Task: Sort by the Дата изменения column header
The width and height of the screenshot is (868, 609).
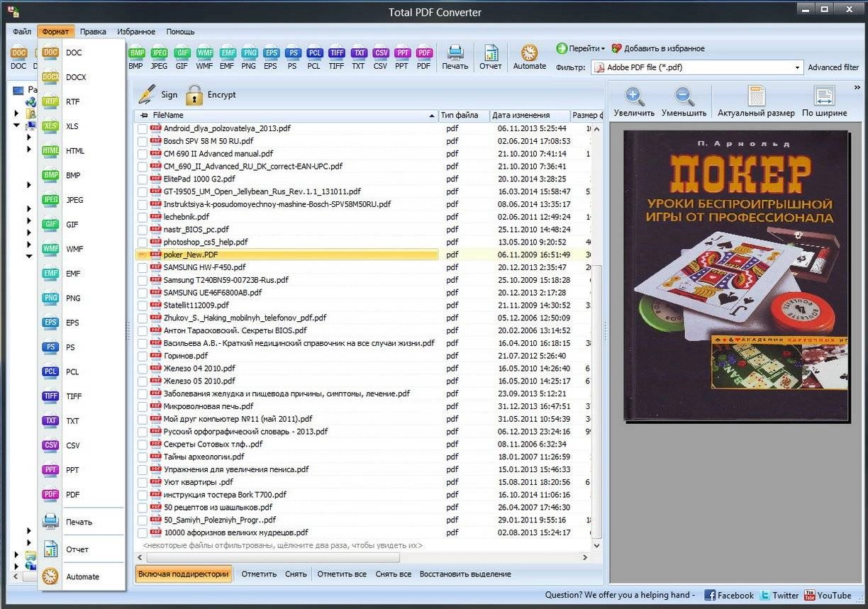Action: click(530, 115)
